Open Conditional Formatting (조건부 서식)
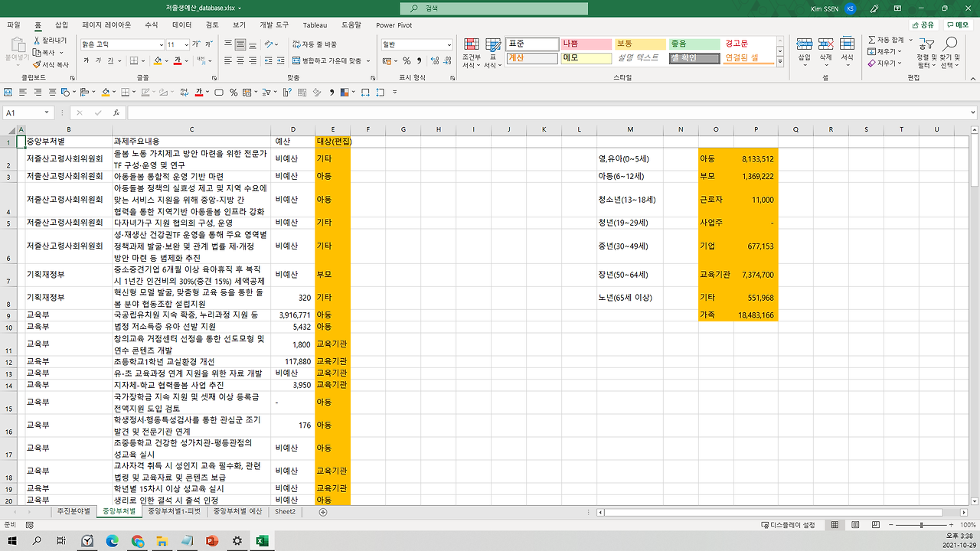Viewport: 980px width, 551px height. pyautogui.click(x=472, y=53)
